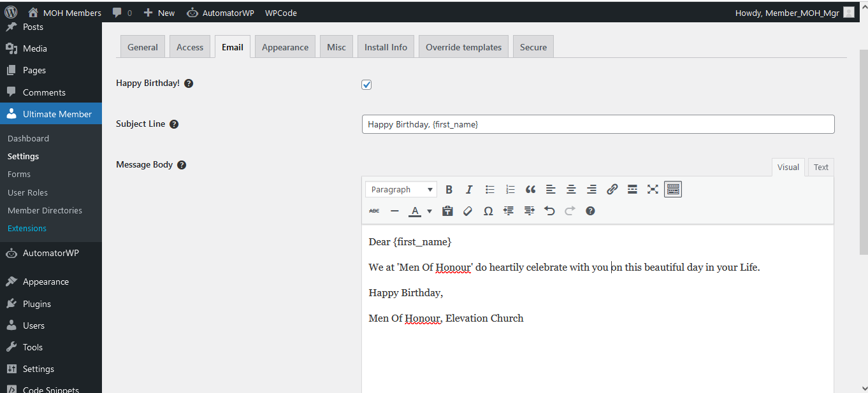Click the Subject Line input field
Image resolution: width=868 pixels, height=393 pixels.
pos(598,124)
